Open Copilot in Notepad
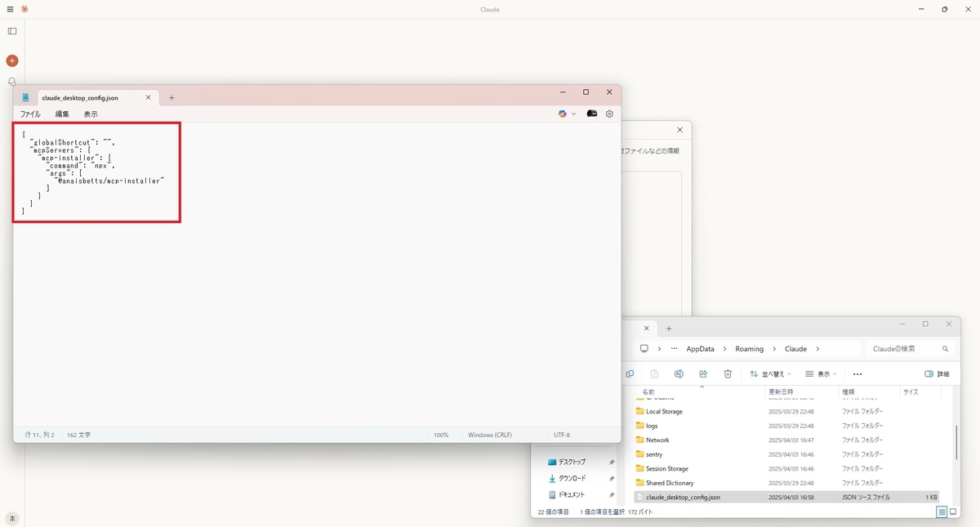The height and width of the screenshot is (527, 980). (x=561, y=114)
